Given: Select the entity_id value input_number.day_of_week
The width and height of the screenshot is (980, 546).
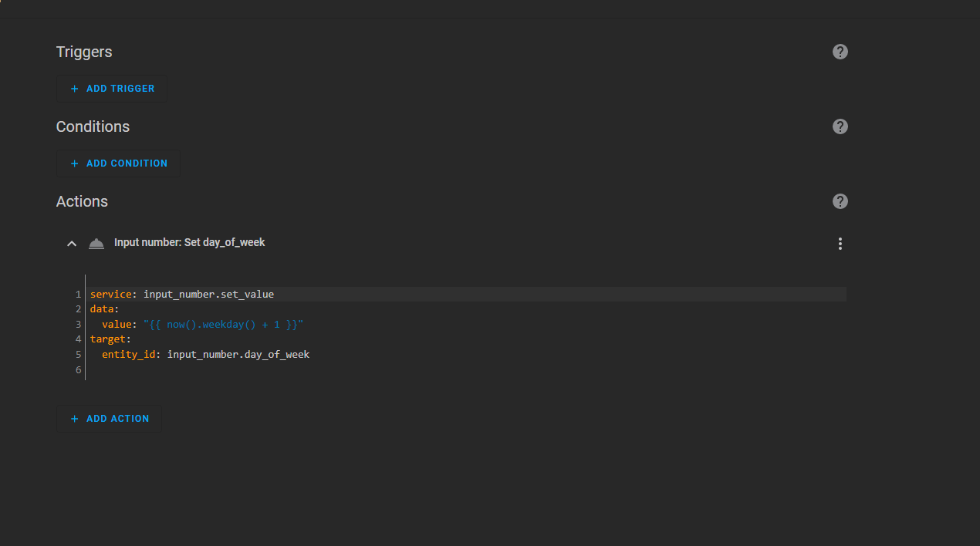Looking at the screenshot, I should (238, 354).
